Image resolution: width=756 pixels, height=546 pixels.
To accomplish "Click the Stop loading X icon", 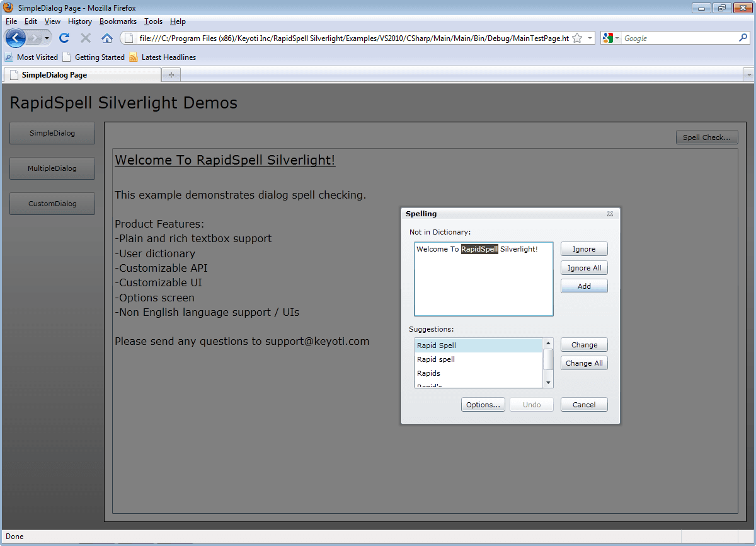I will [x=86, y=38].
